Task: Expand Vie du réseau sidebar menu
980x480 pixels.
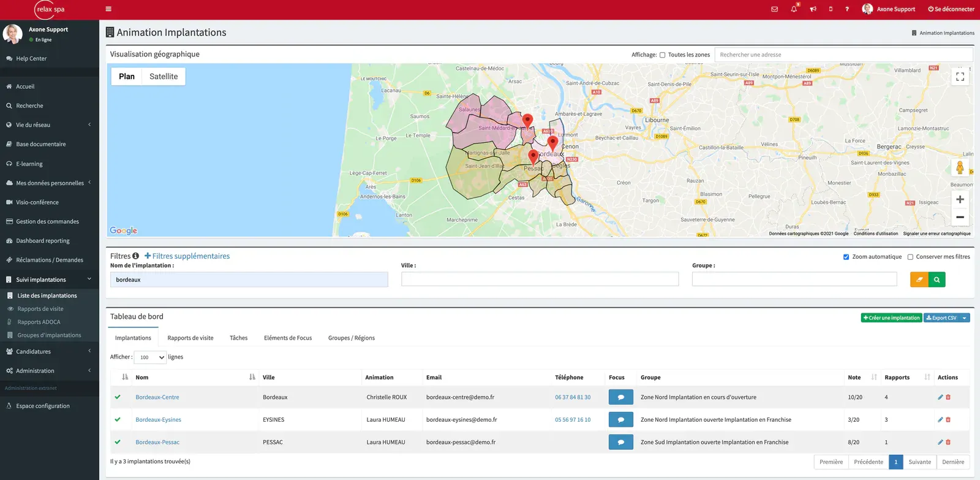Action: pyautogui.click(x=49, y=125)
